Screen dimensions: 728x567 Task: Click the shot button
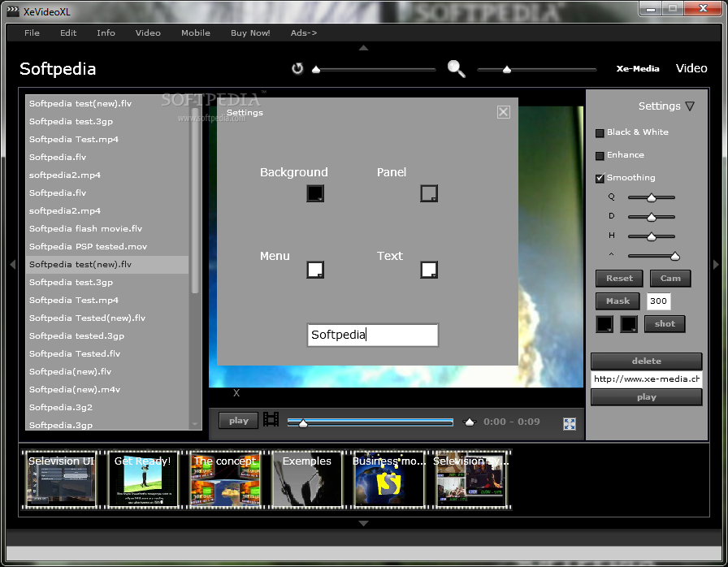tap(665, 324)
